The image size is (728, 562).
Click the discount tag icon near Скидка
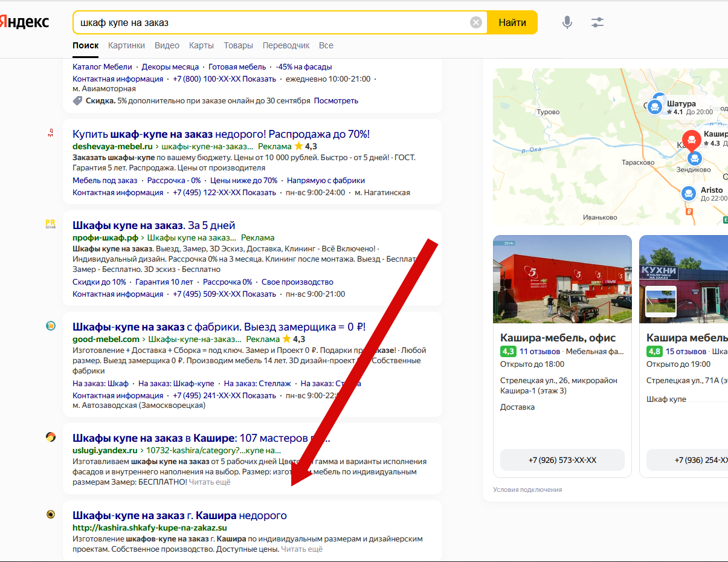[x=77, y=101]
